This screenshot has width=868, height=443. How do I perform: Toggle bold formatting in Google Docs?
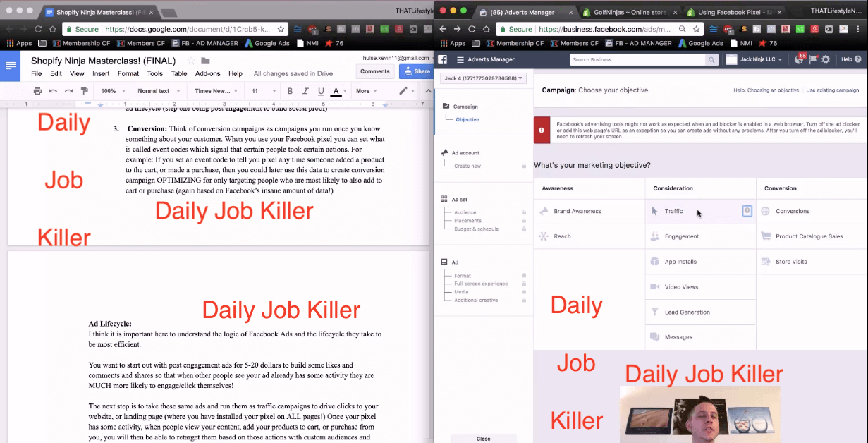[289, 91]
